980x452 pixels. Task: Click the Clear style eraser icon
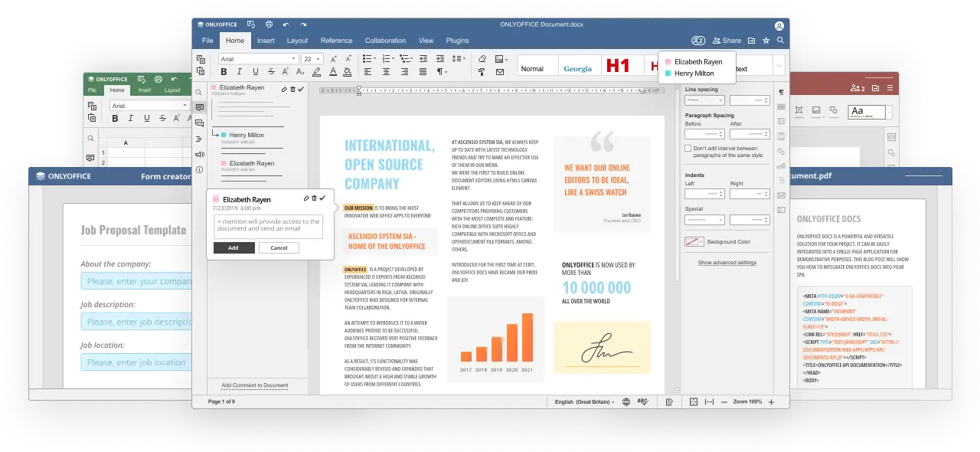(x=482, y=59)
